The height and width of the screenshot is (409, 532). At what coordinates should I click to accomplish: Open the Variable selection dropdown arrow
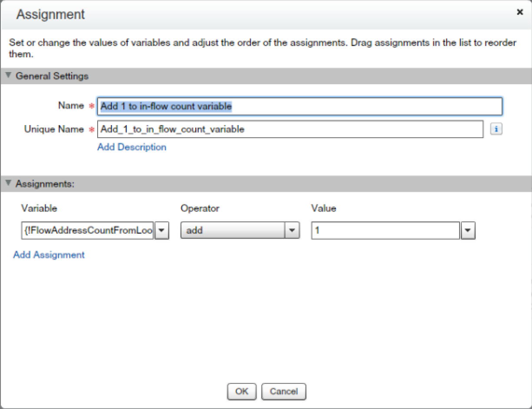click(161, 231)
